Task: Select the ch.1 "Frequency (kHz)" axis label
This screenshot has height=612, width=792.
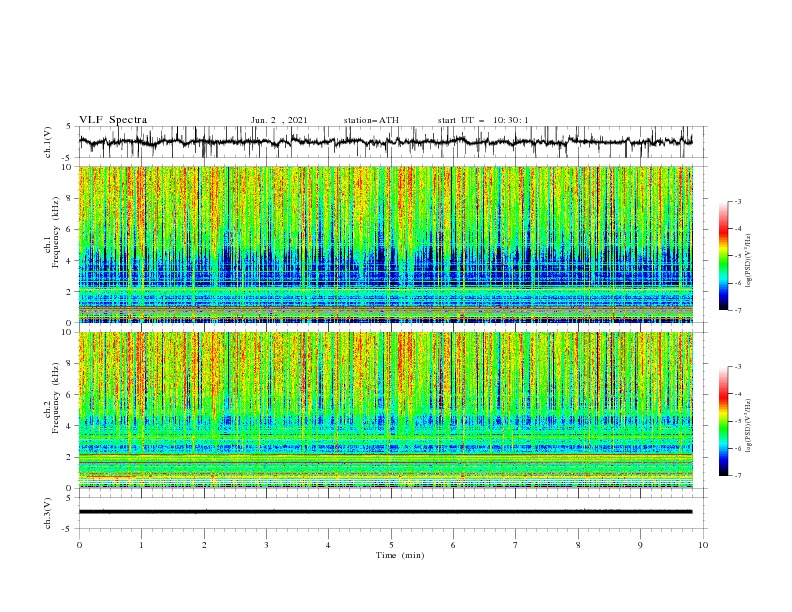Action: [56, 232]
